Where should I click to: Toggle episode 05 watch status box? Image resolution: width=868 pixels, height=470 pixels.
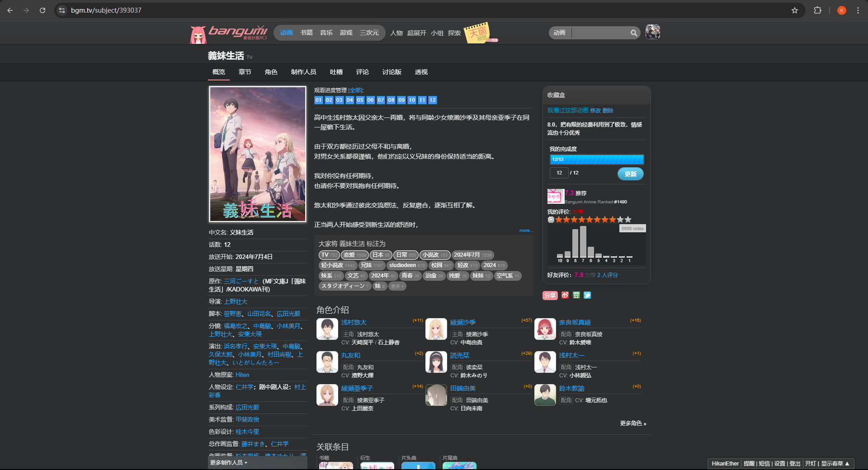360,100
